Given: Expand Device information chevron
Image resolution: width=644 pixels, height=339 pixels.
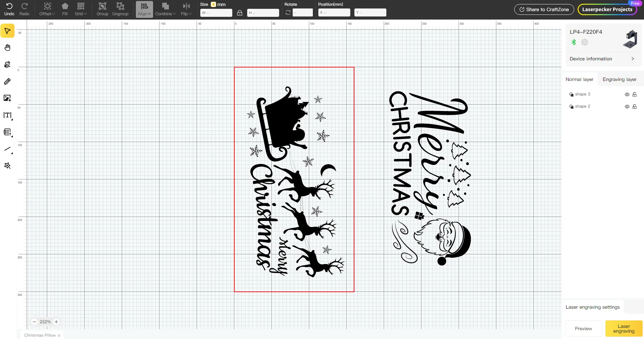Looking at the screenshot, I should [x=633, y=59].
